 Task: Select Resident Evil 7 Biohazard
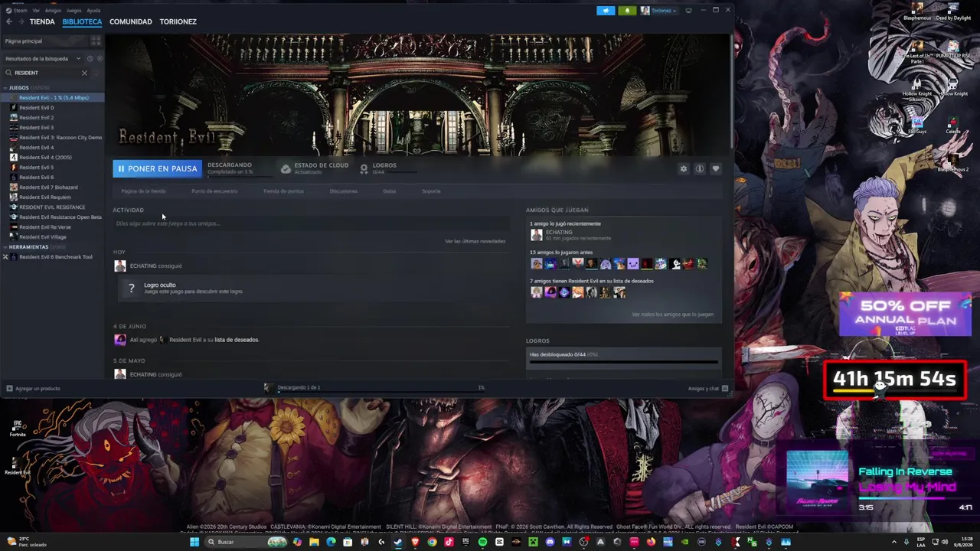(x=54, y=187)
